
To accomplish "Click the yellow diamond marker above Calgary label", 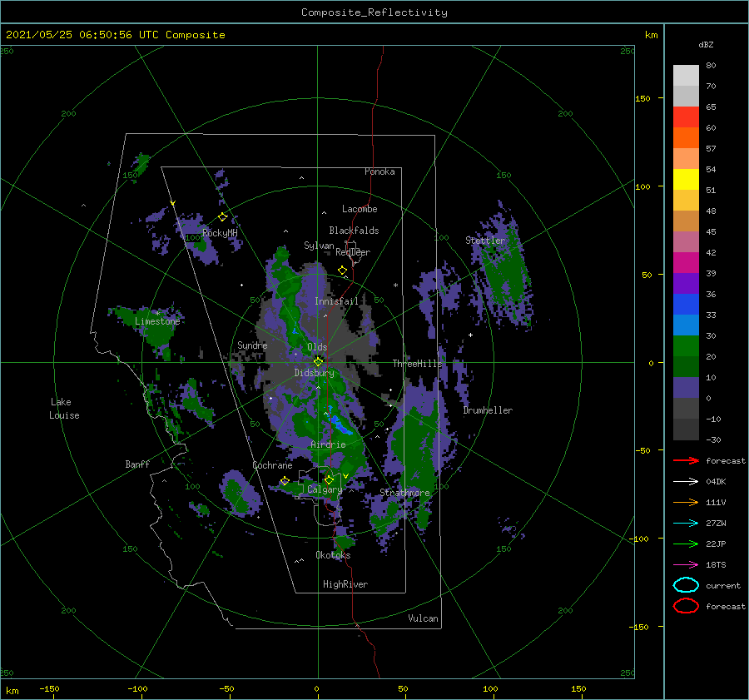I will point(329,479).
